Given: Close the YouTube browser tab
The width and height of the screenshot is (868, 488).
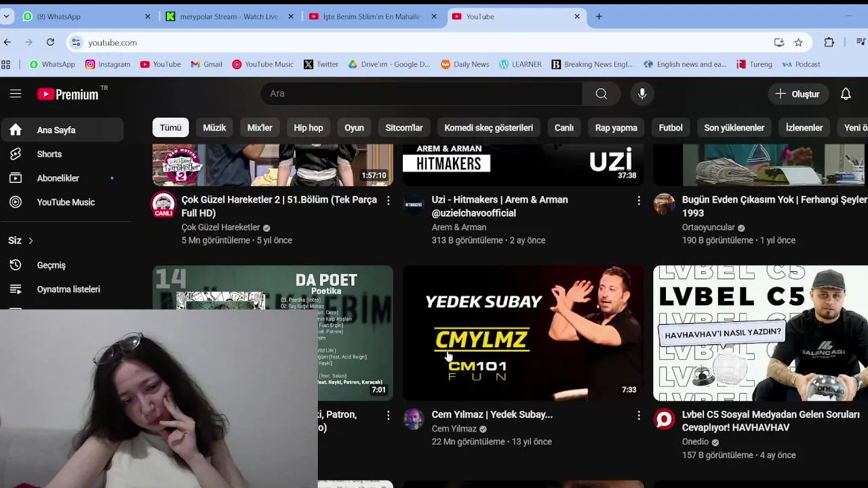Looking at the screenshot, I should 577,16.
